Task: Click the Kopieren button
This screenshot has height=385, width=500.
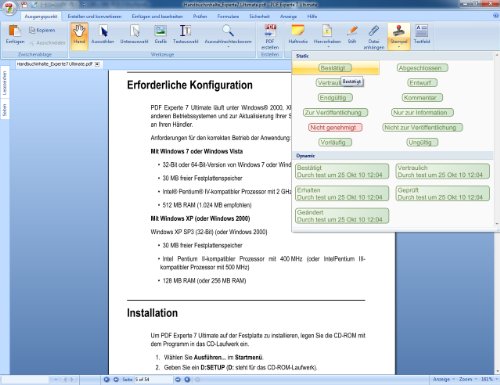Action: (x=42, y=30)
